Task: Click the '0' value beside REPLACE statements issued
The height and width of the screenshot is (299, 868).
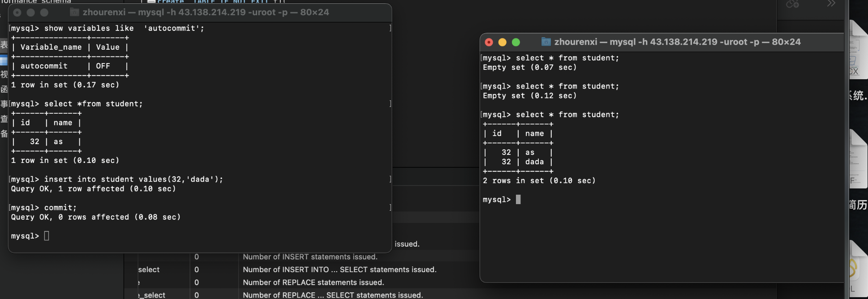Action: click(197, 282)
